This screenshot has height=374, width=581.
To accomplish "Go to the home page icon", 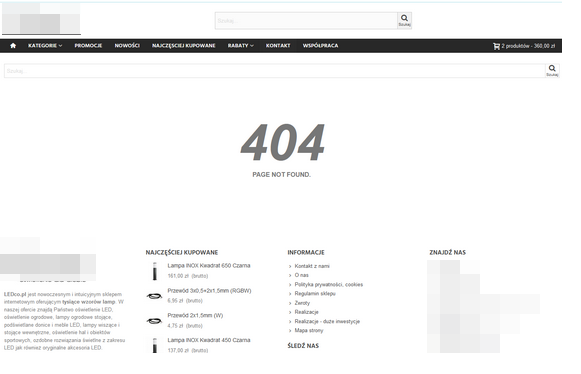I will (13, 46).
